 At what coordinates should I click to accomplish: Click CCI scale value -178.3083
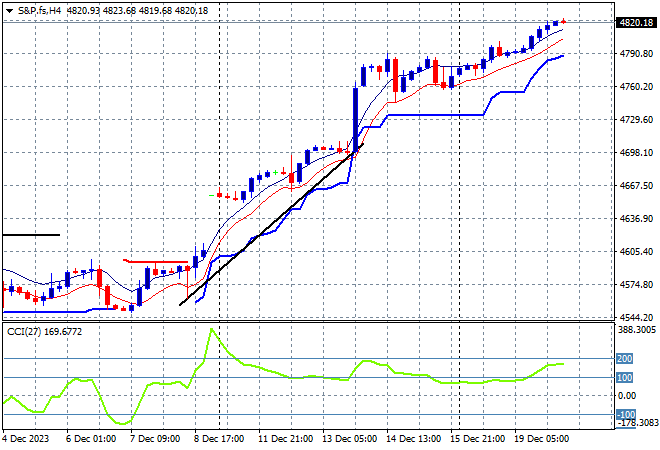coord(637,422)
